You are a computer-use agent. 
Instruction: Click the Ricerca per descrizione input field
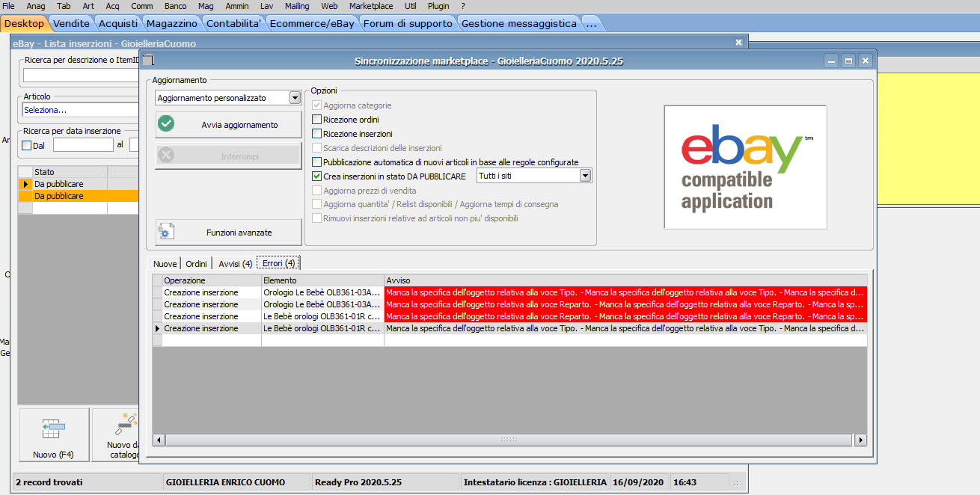81,75
